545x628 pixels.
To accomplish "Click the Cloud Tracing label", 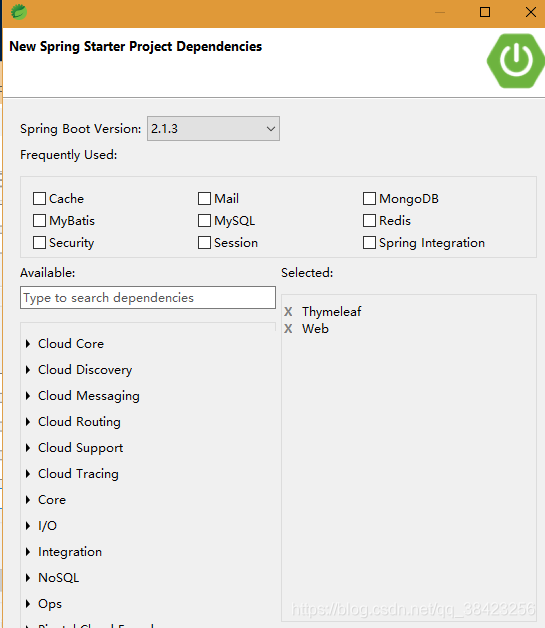I will click(x=78, y=474).
